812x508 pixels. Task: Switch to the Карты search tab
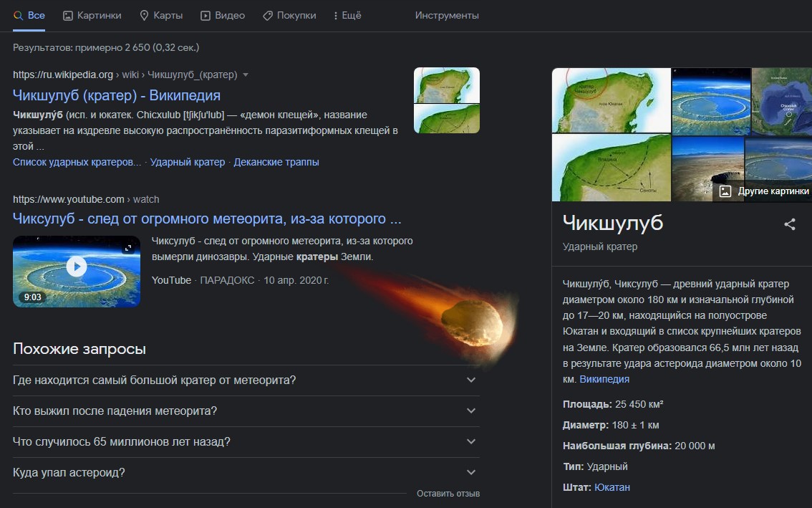tap(161, 15)
